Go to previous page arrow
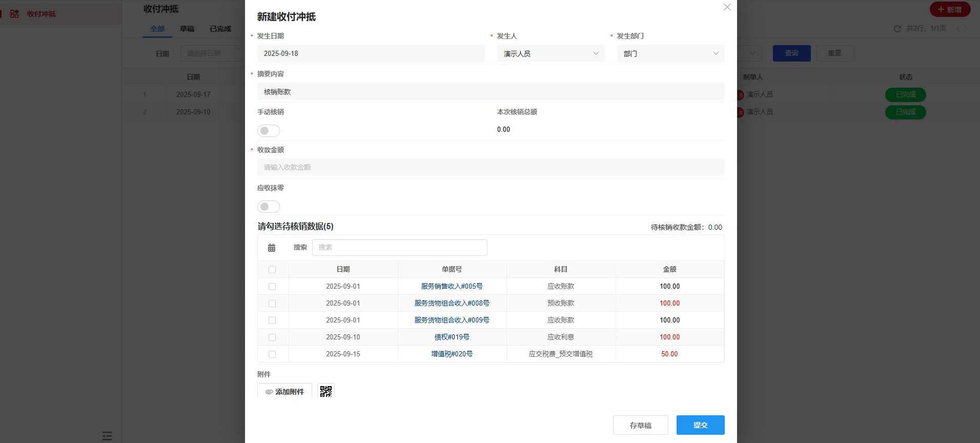980x443 pixels. point(957,29)
